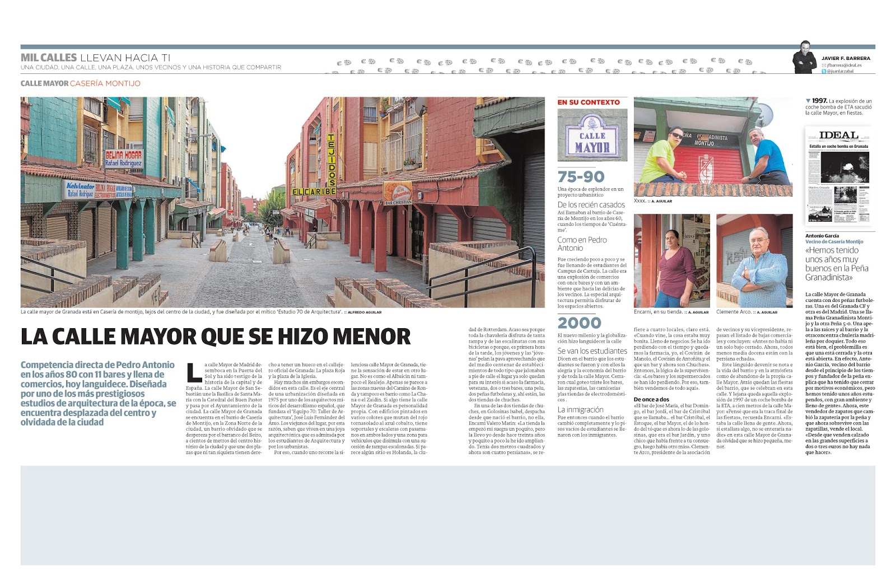
Task: Click the email address jfbarrera@ideal.es
Action: coord(844,66)
